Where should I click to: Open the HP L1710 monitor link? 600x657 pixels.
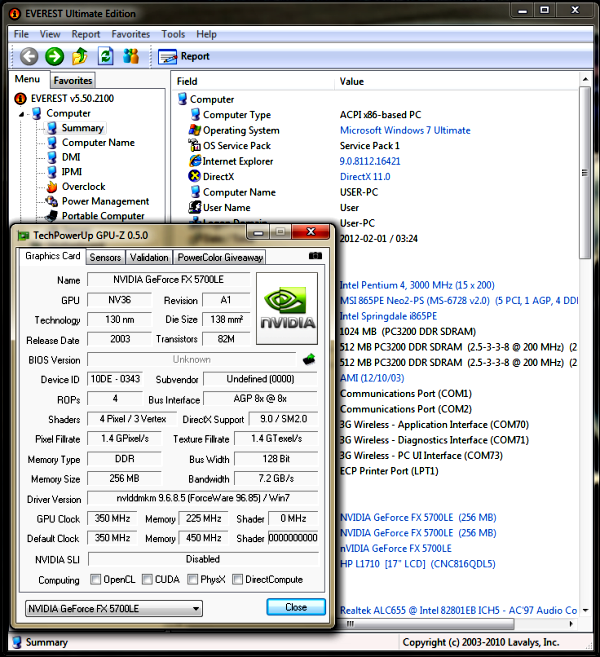(x=417, y=564)
